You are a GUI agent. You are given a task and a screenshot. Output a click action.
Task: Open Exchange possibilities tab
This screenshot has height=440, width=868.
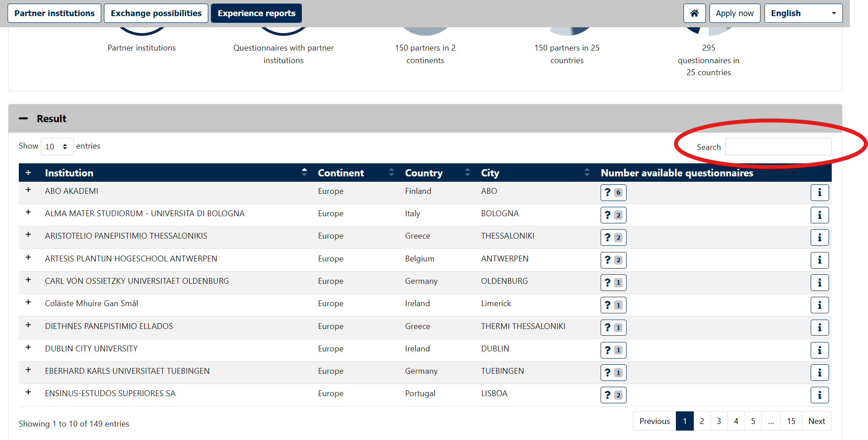tap(156, 13)
